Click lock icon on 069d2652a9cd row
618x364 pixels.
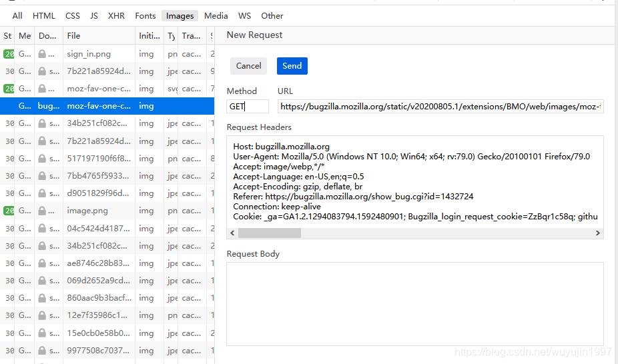click(x=42, y=280)
